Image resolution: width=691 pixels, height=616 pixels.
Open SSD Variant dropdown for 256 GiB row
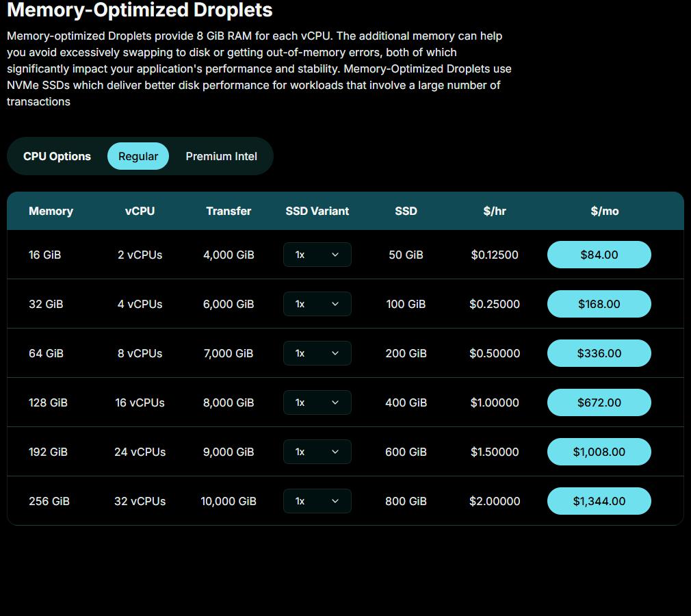click(317, 501)
